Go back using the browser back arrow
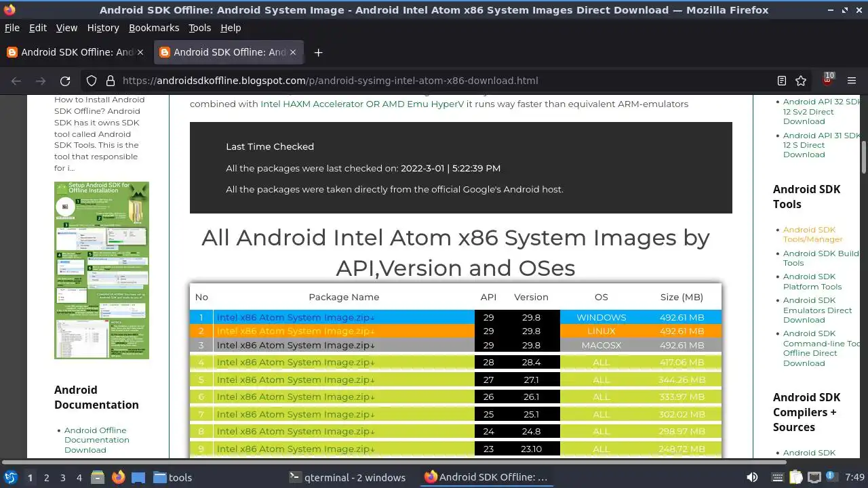This screenshot has height=488, width=868. (16, 81)
